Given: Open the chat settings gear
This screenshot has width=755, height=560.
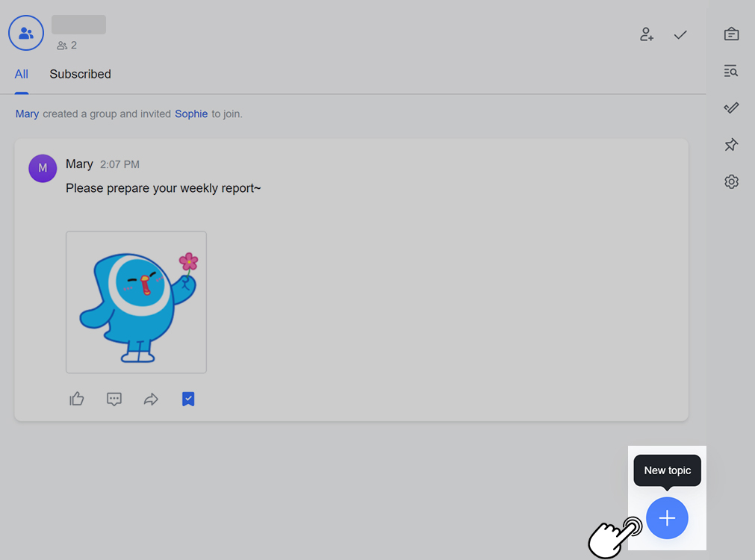Looking at the screenshot, I should point(731,181).
